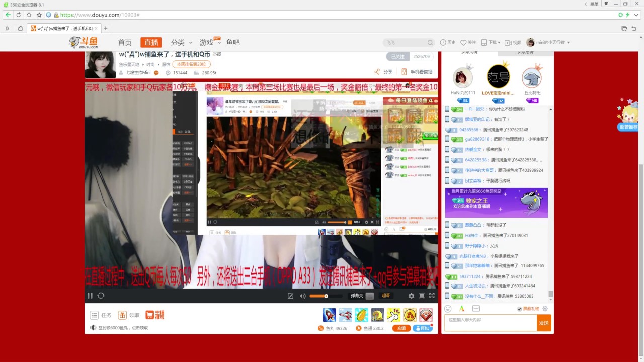The width and height of the screenshot is (644, 362).
Task: Open 视频 videos link
Action: point(513,43)
